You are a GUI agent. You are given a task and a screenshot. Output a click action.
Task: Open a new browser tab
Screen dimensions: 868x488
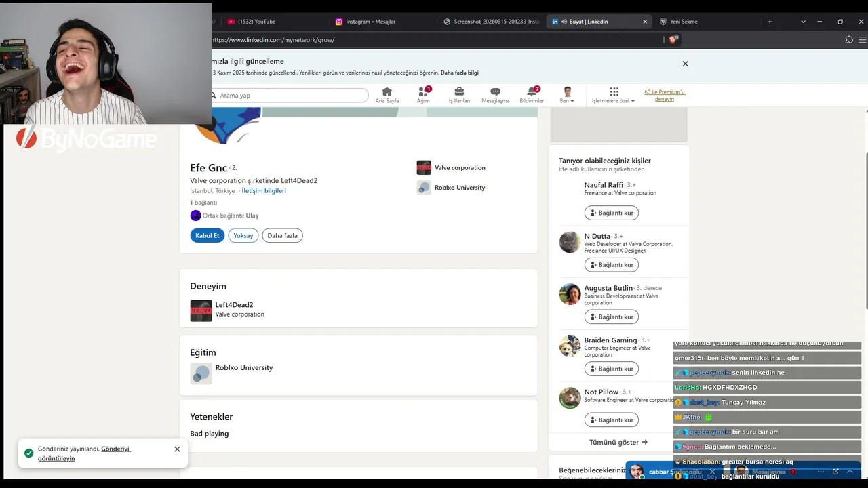click(770, 22)
